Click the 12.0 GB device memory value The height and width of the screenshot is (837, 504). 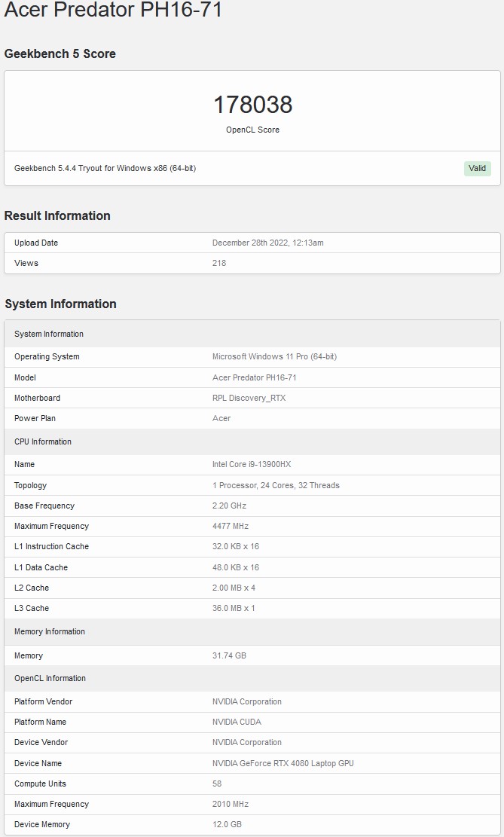(227, 825)
